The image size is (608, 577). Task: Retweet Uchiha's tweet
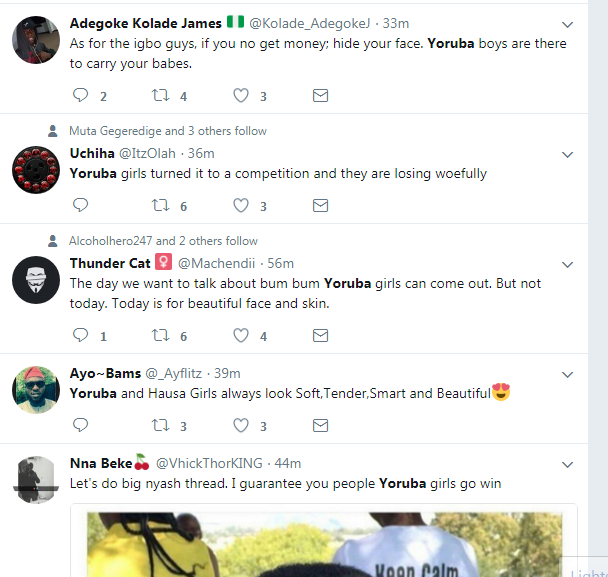coord(160,205)
